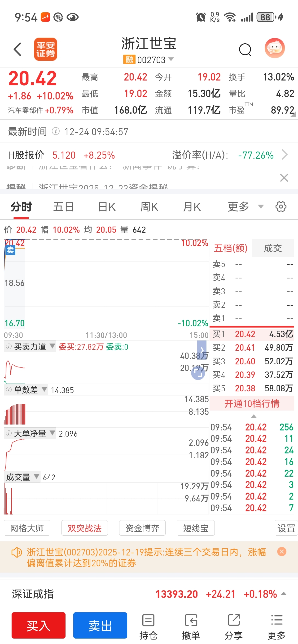Open the 资金博弈 tool

point(142,528)
